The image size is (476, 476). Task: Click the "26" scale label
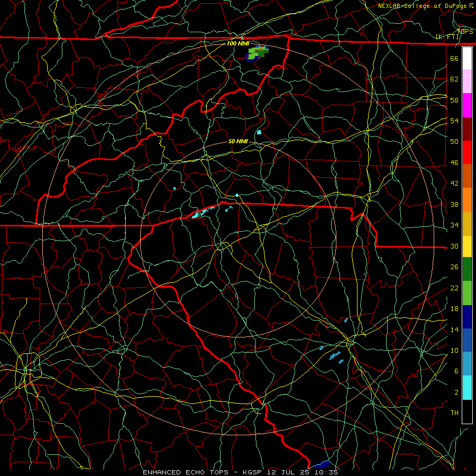pyautogui.click(x=454, y=267)
